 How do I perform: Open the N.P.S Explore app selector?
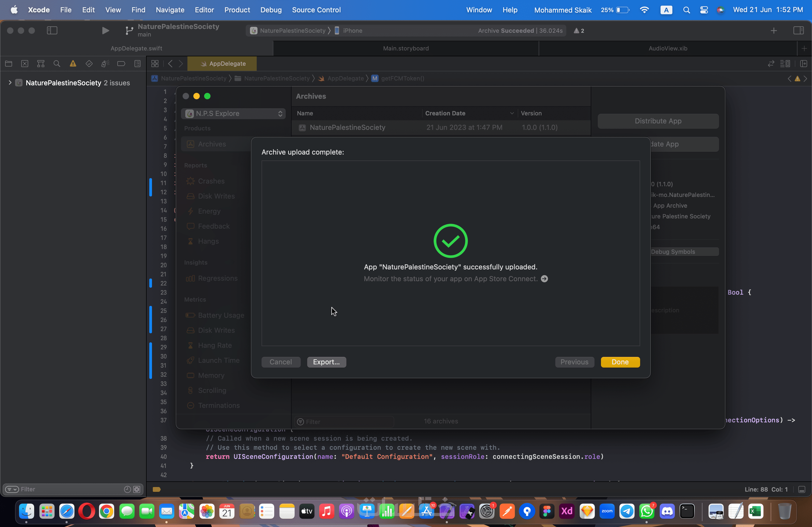coord(233,114)
